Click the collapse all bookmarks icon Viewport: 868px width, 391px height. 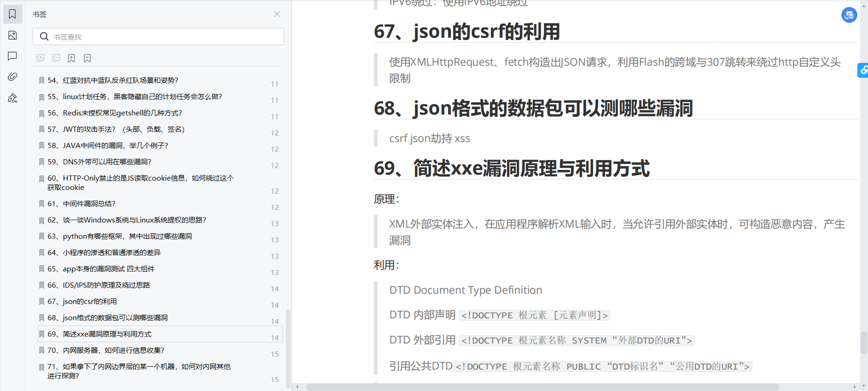[56, 58]
